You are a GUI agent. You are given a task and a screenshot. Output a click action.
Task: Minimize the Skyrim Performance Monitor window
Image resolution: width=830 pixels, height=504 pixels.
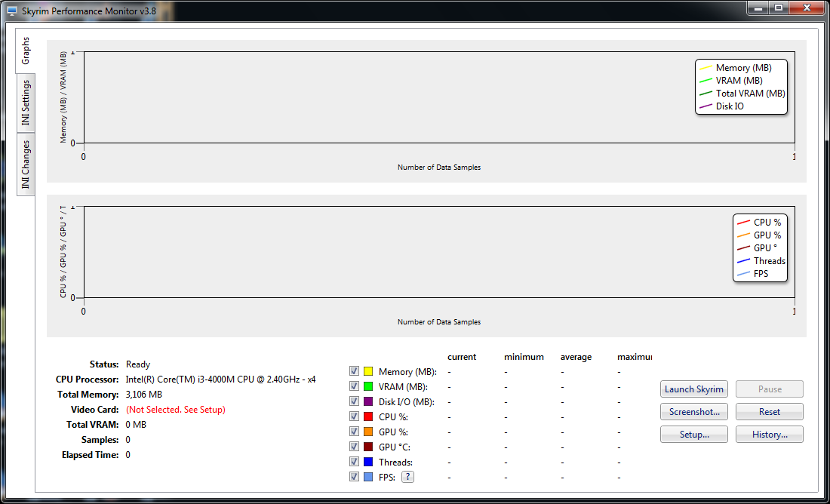tap(757, 8)
